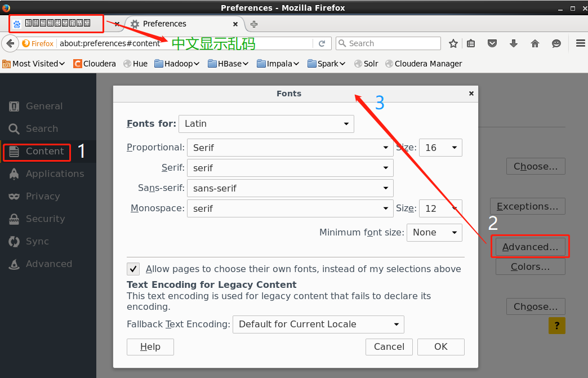
Task: Open Hue bookmark
Action: 135,64
